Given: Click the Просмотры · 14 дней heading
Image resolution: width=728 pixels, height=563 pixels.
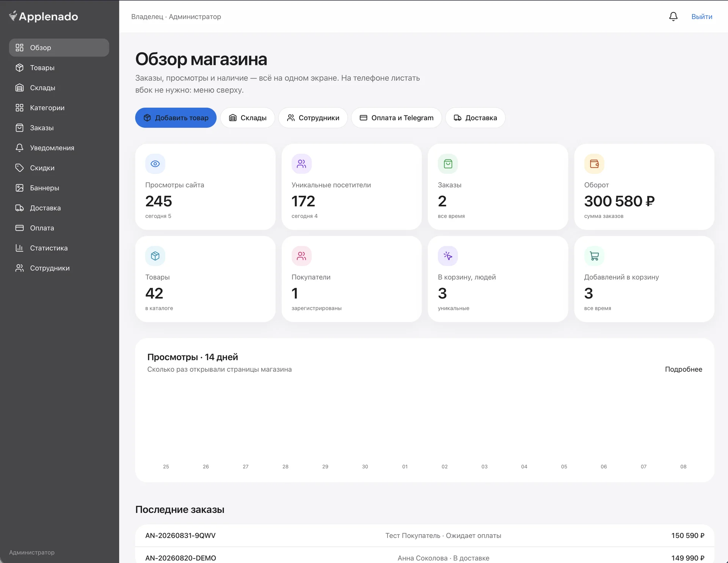Looking at the screenshot, I should pyautogui.click(x=193, y=357).
